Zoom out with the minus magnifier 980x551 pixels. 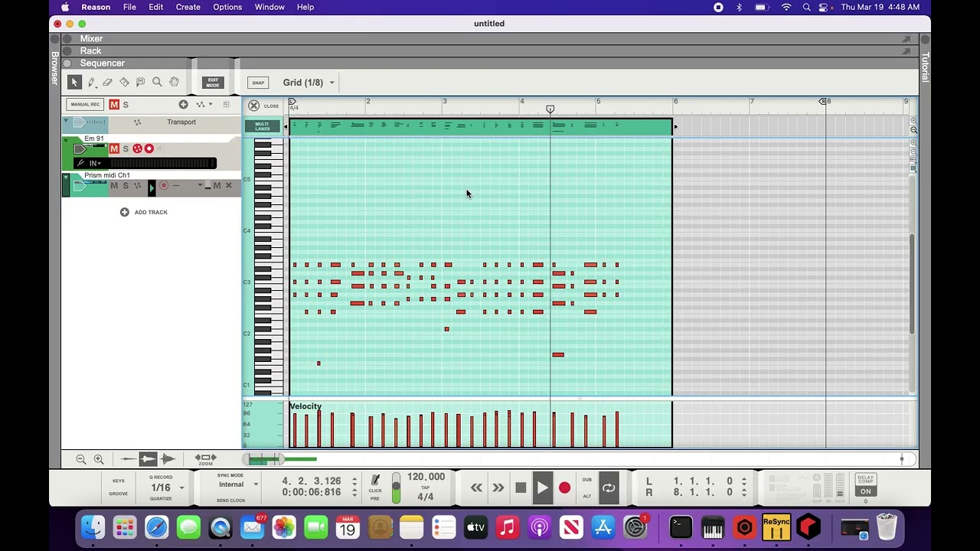point(80,459)
